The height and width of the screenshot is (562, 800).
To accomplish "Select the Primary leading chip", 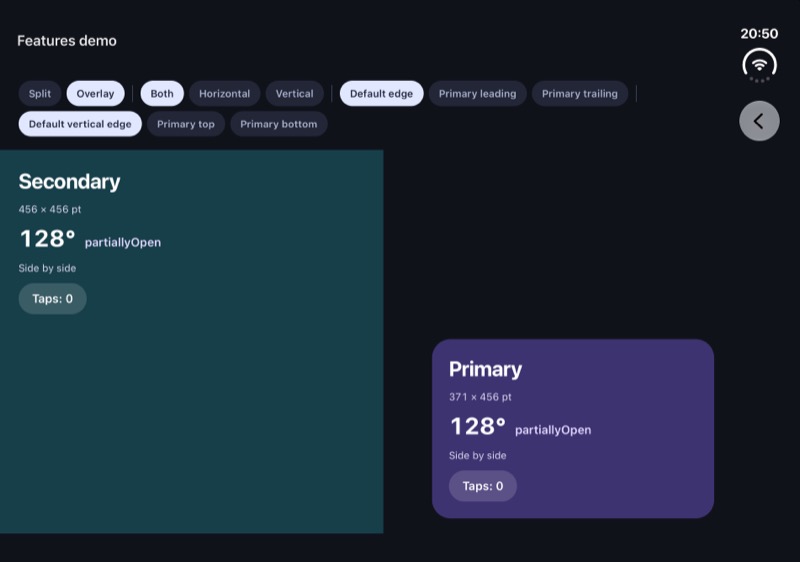I will coord(478,94).
